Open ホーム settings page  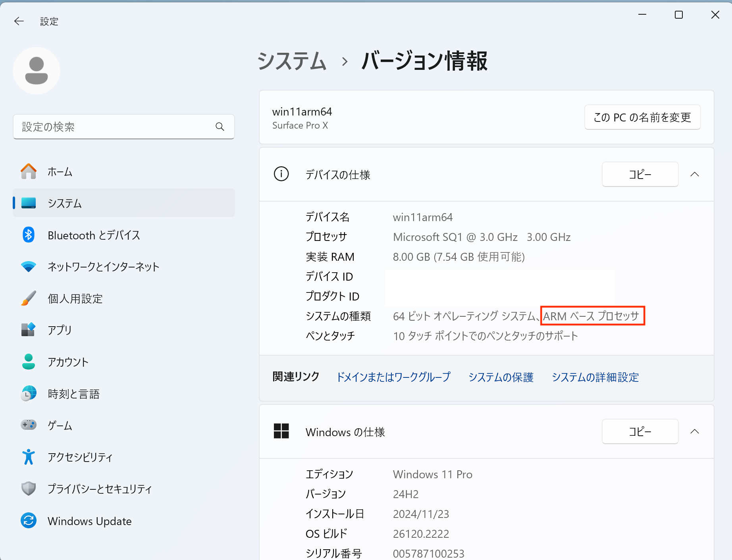pyautogui.click(x=124, y=171)
